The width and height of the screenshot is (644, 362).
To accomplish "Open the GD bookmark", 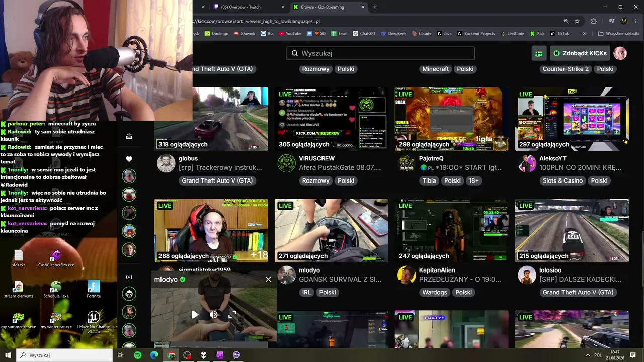I will coord(316,34).
